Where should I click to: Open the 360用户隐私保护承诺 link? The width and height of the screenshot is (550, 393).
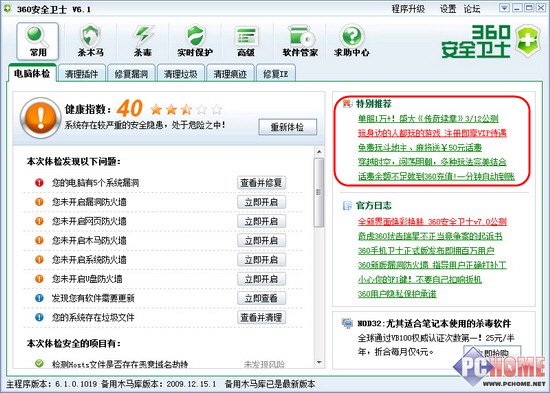pos(397,294)
